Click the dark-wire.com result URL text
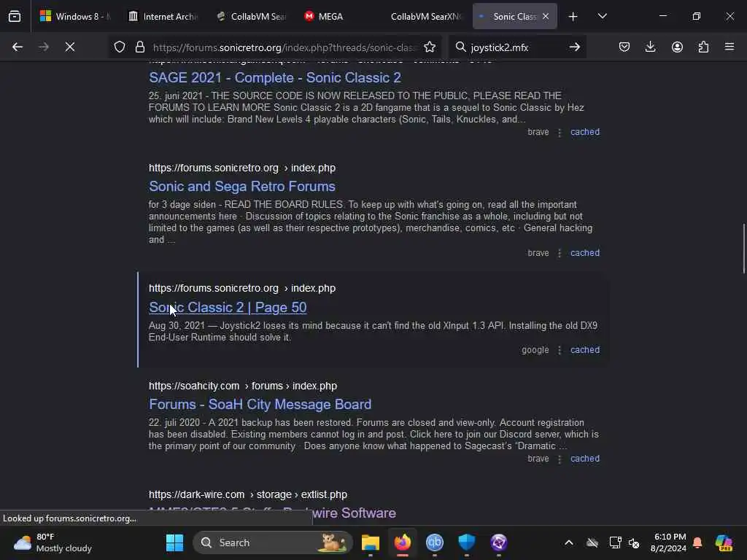 (248, 494)
